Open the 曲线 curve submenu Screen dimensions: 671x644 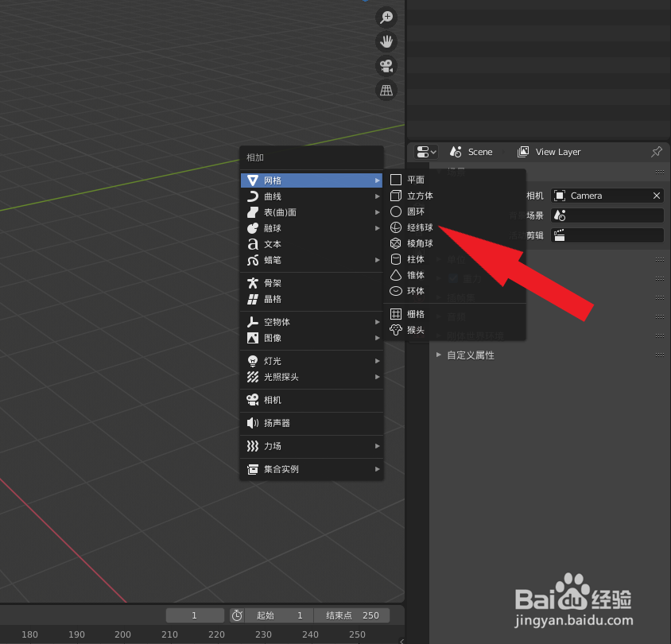pos(312,196)
